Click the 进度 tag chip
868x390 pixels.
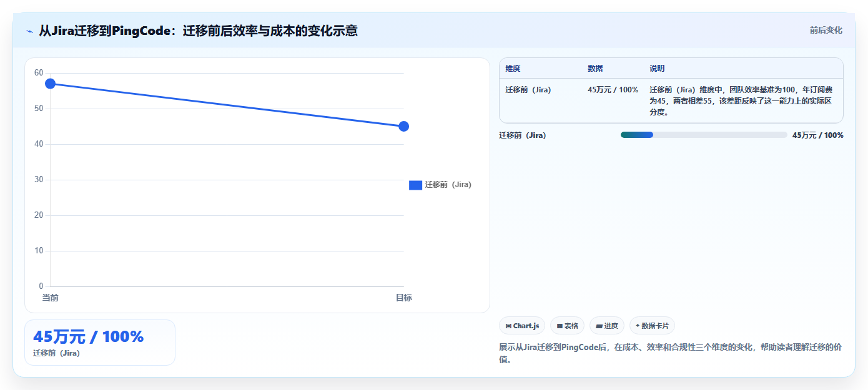pyautogui.click(x=607, y=326)
